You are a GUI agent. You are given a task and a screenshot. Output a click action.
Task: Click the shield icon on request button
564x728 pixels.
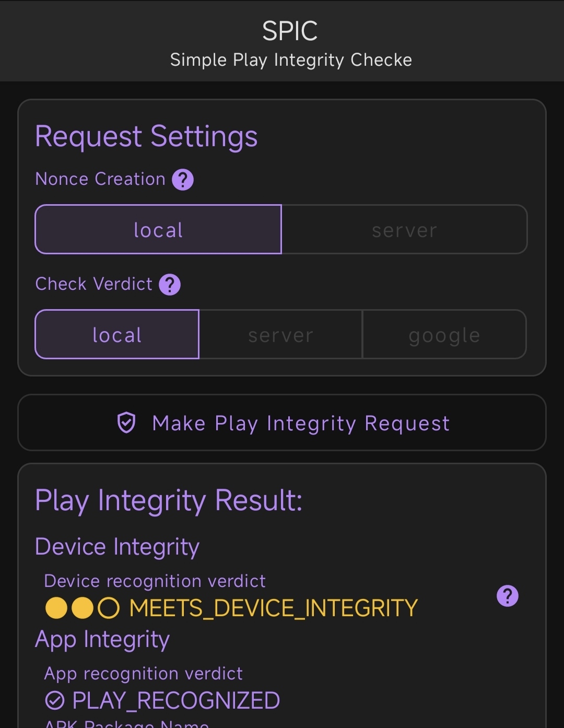[x=126, y=422]
